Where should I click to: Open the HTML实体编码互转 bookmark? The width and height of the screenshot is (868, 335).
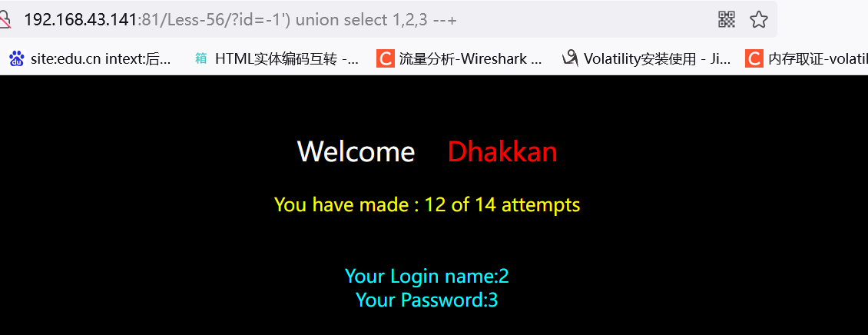pyautogui.click(x=287, y=58)
